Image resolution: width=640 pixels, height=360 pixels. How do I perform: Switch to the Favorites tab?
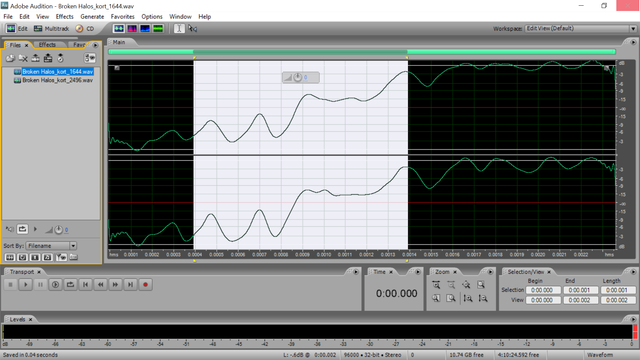tap(79, 45)
